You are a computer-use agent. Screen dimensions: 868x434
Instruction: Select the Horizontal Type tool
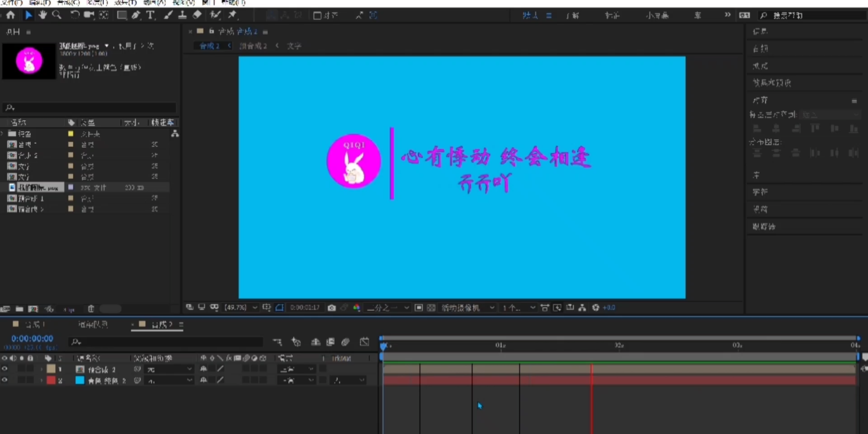coord(150,15)
